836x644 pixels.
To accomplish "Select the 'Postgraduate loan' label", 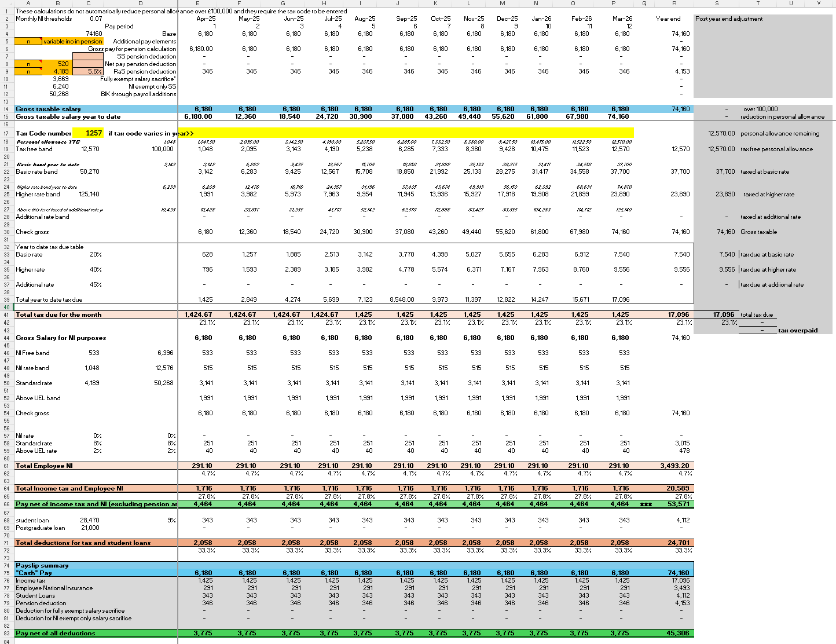I will click(40, 528).
